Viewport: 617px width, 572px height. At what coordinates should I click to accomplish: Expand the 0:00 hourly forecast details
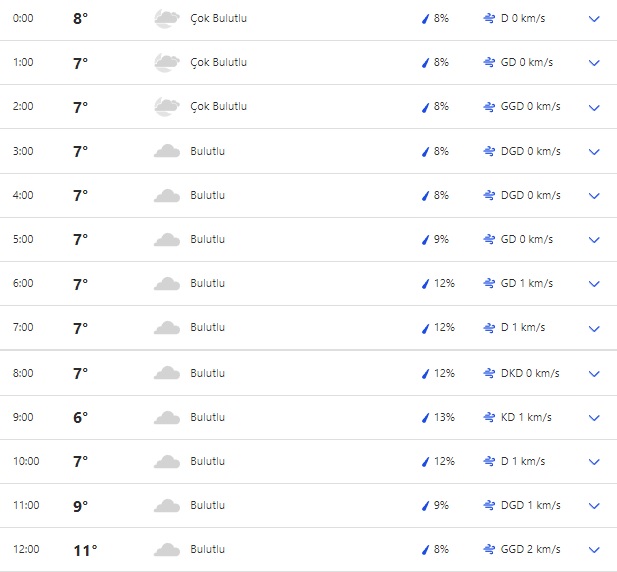point(594,19)
